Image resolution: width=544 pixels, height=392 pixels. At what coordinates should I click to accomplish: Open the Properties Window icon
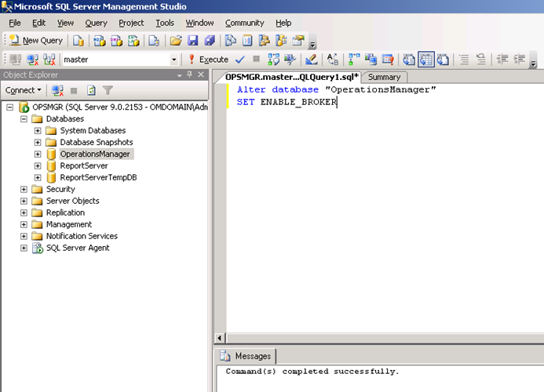298,41
